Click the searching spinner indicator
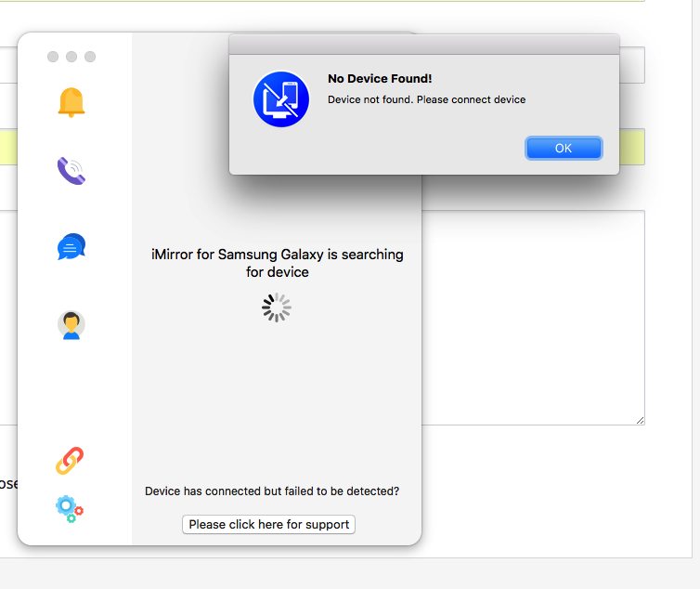Screen dimensions: 700x589 [x=277, y=308]
